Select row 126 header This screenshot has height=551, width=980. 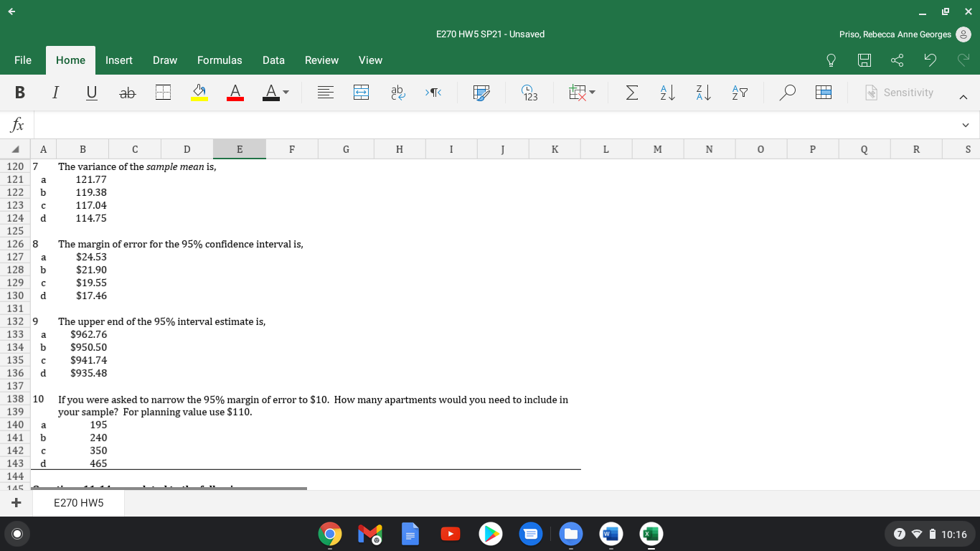click(x=15, y=244)
